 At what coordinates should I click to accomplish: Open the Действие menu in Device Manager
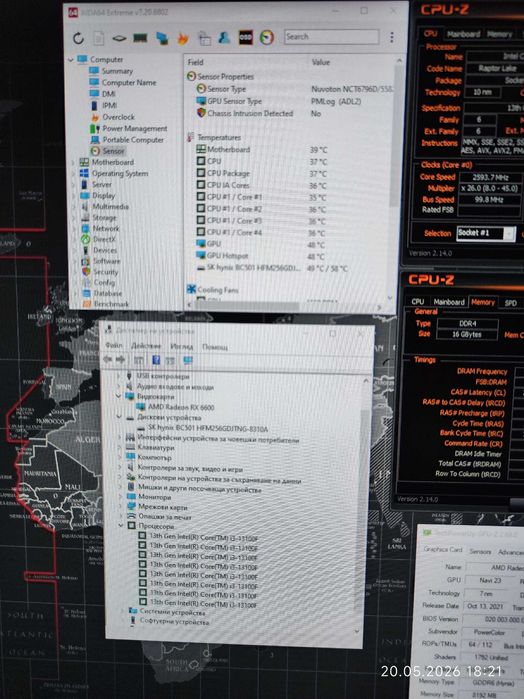click(146, 346)
